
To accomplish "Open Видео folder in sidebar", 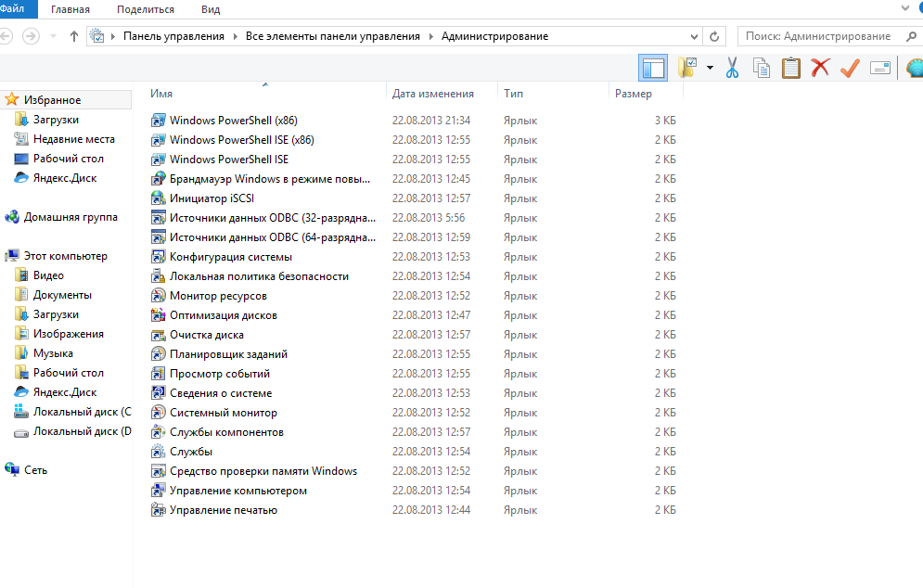I will 48,275.
